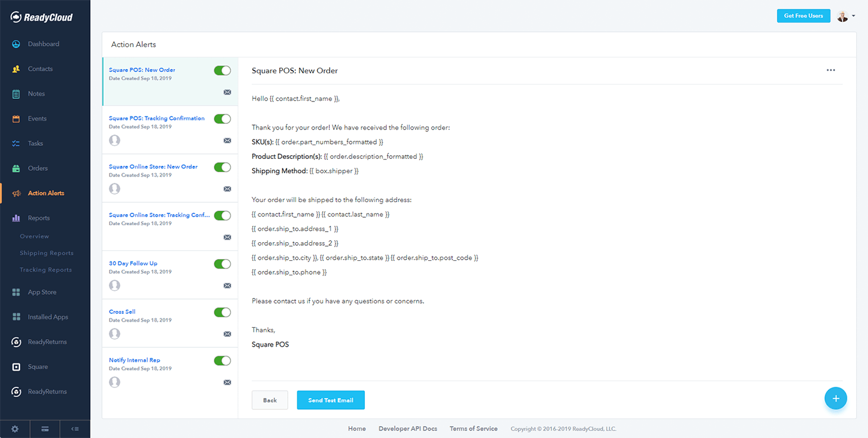868x438 pixels.
Task: Toggle Square Online Store: Tracking Conf switch
Action: 222,215
